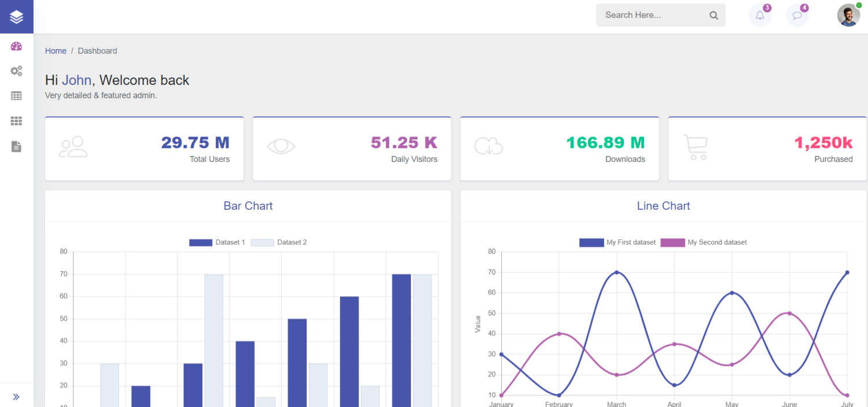Switch to the Line Chart panel header
This screenshot has height=407, width=868.
663,206
